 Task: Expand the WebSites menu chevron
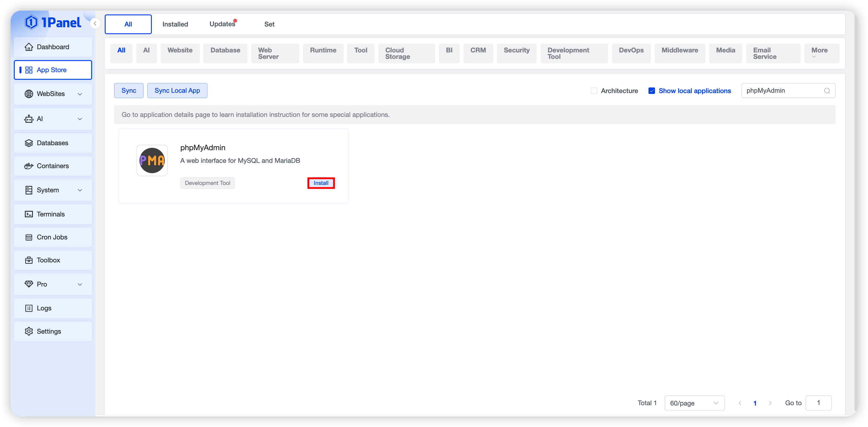[80, 94]
